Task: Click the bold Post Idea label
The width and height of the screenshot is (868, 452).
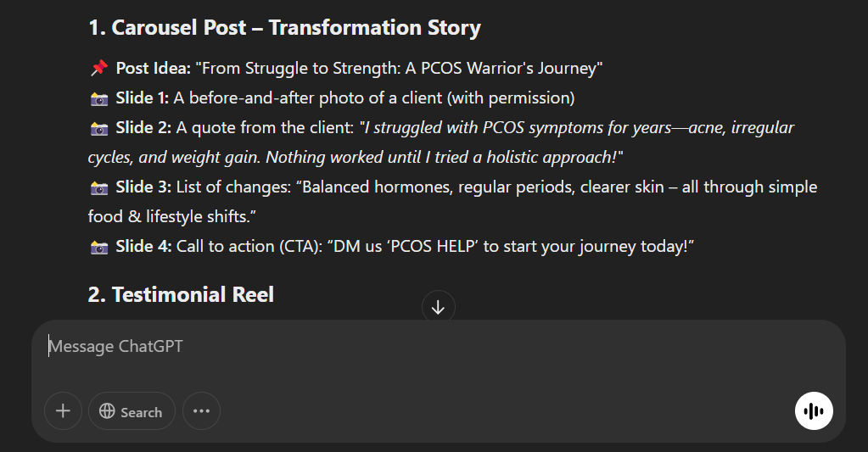Action: pyautogui.click(x=154, y=68)
